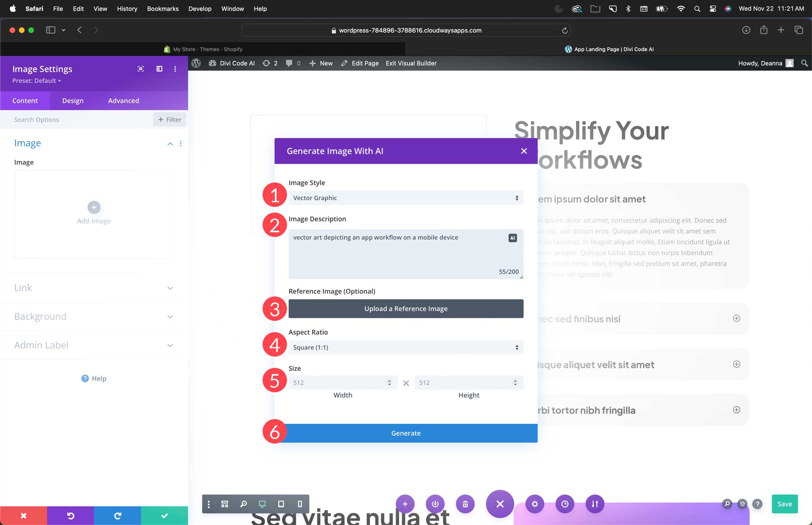Click the question mark help icon near Save
The image size is (812, 525).
[x=758, y=504]
